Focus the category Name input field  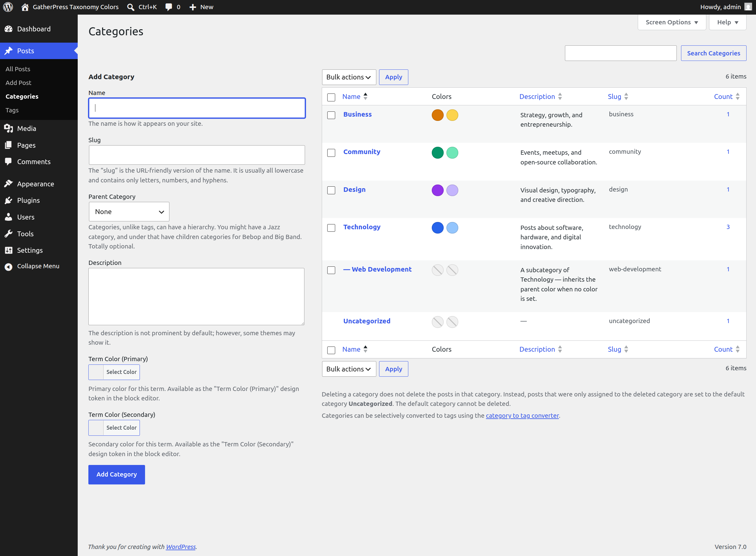pos(197,108)
